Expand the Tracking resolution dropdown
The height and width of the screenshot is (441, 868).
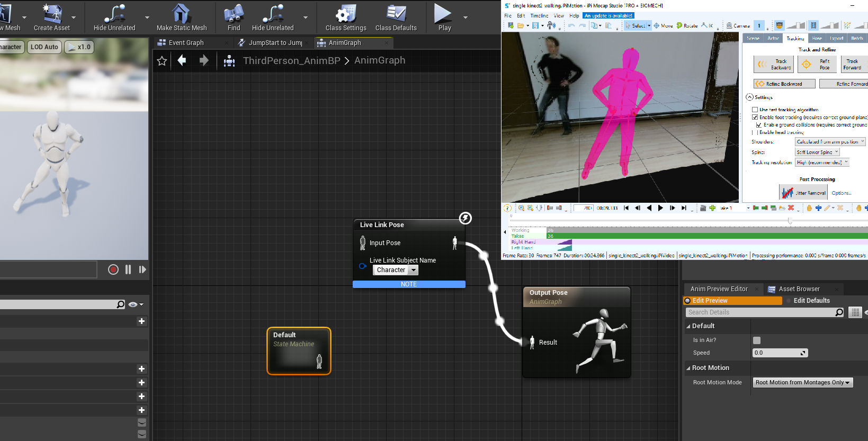(822, 163)
